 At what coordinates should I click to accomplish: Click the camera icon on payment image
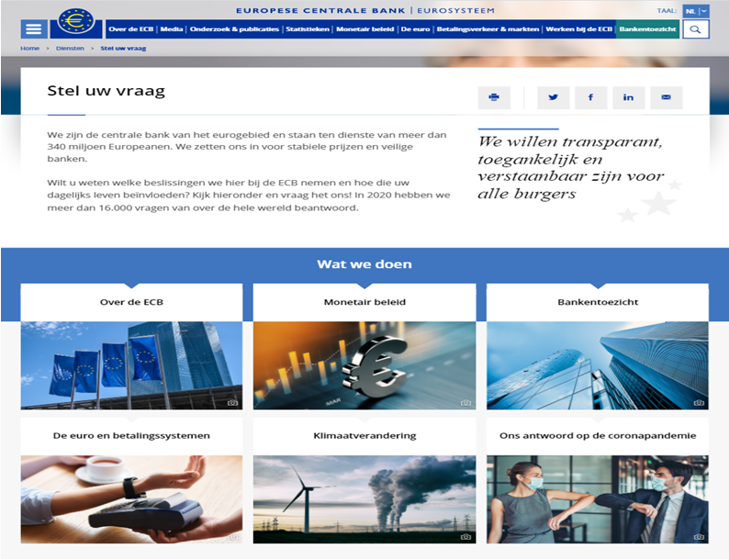pos(232,537)
